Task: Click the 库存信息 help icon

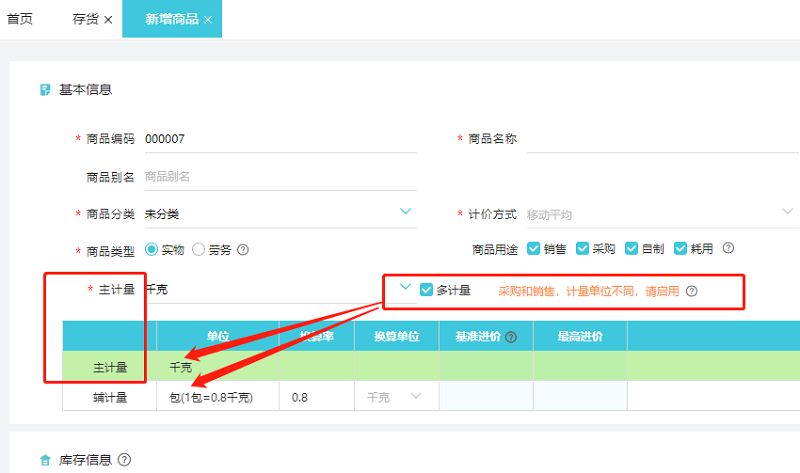Action: [124, 460]
